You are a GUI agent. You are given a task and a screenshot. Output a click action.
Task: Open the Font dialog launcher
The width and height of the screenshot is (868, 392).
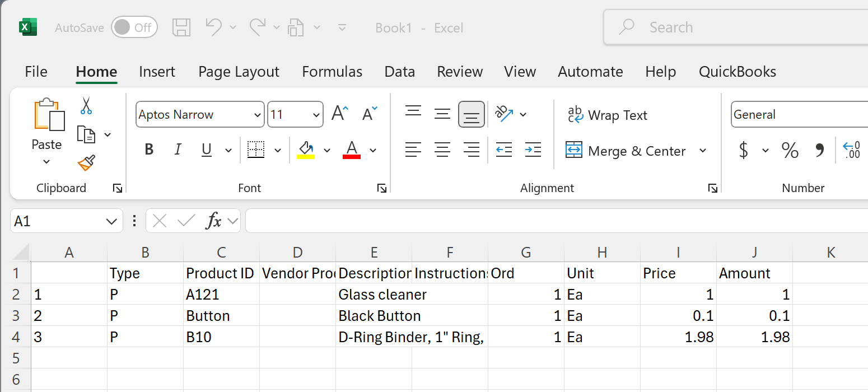point(381,188)
